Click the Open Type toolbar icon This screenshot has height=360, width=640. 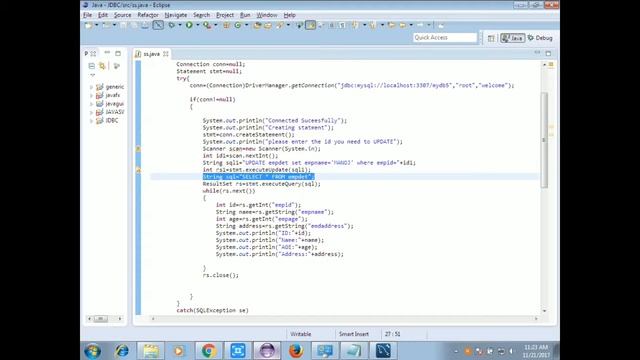[x=257, y=25]
